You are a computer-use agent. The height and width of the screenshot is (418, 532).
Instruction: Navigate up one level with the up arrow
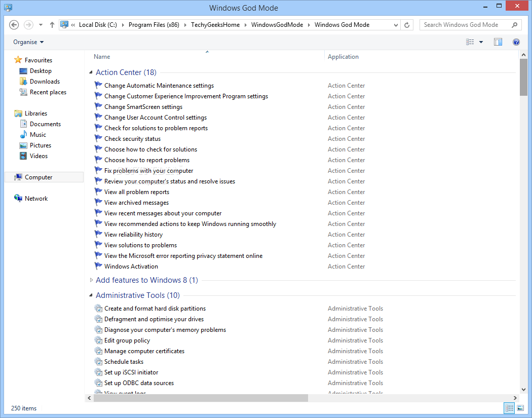pyautogui.click(x=52, y=24)
